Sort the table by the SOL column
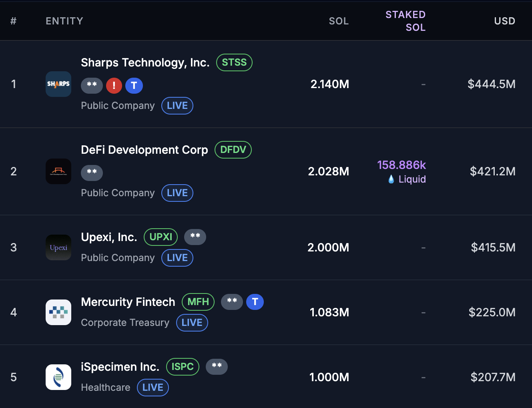The image size is (532, 408). 339,21
